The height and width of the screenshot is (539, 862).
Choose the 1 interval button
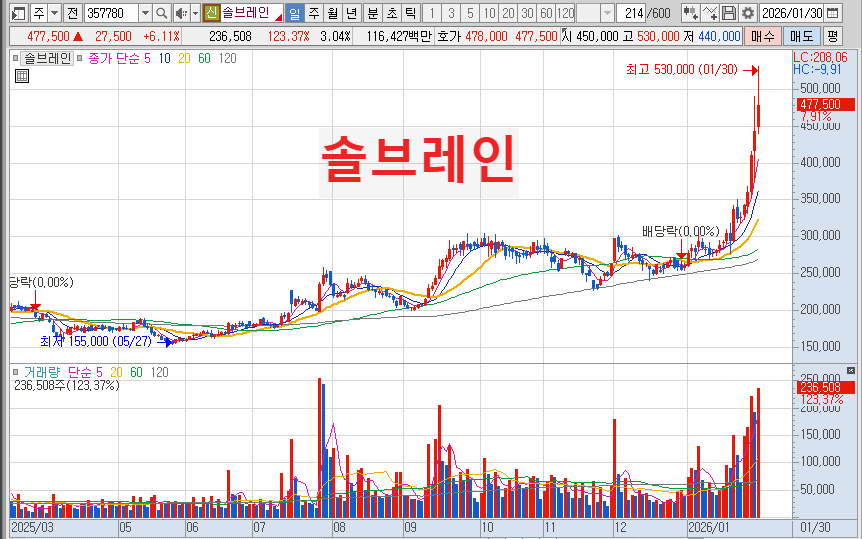point(432,13)
